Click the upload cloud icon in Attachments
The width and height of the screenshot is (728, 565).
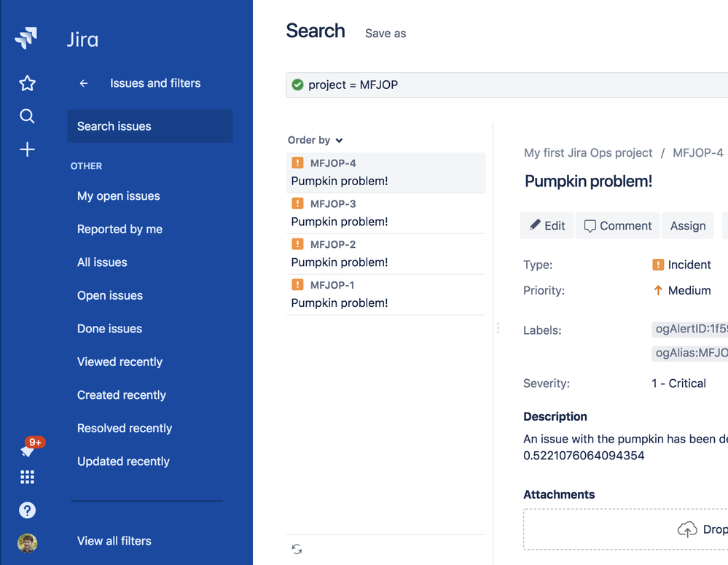tap(687, 529)
